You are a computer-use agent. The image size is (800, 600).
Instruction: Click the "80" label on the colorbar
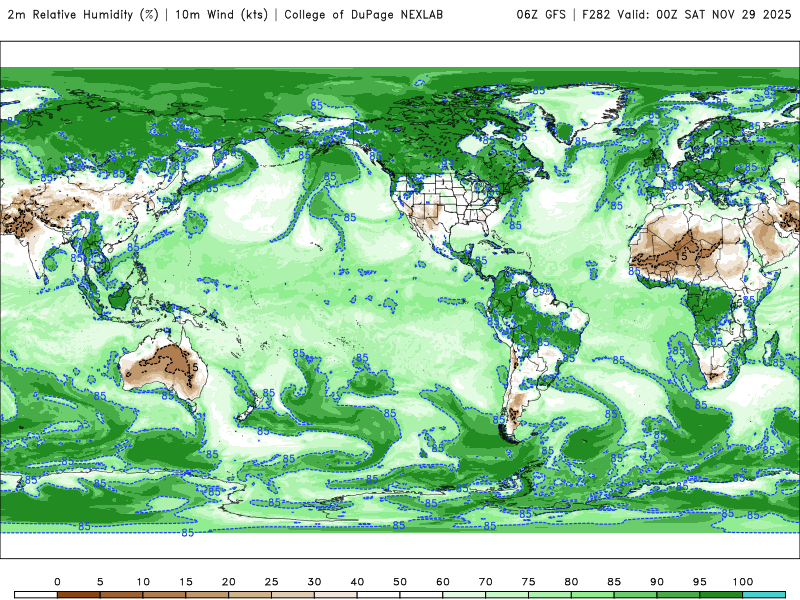tap(571, 582)
